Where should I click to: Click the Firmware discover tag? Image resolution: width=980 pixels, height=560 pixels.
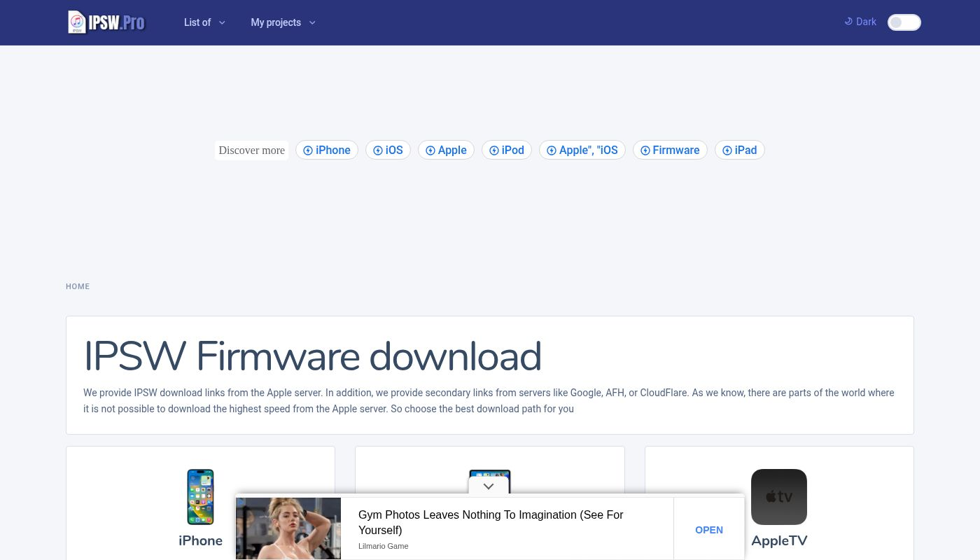pos(670,150)
